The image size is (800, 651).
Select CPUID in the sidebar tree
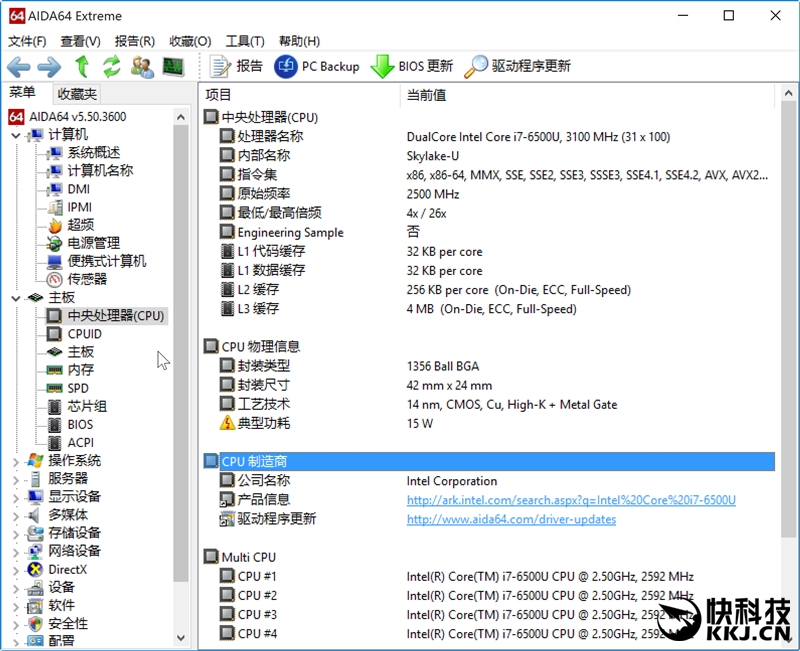pyautogui.click(x=84, y=334)
